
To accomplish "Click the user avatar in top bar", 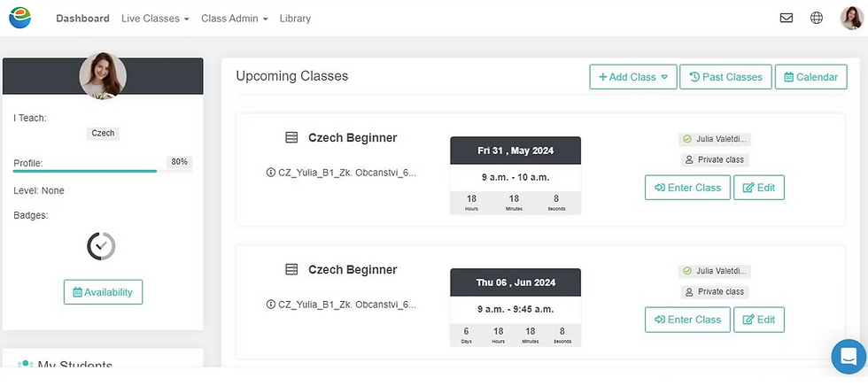I will pos(851,18).
